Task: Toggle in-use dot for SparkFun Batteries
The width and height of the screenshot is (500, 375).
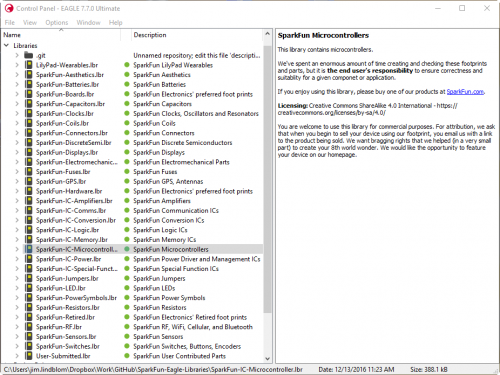Action: pyautogui.click(x=127, y=84)
